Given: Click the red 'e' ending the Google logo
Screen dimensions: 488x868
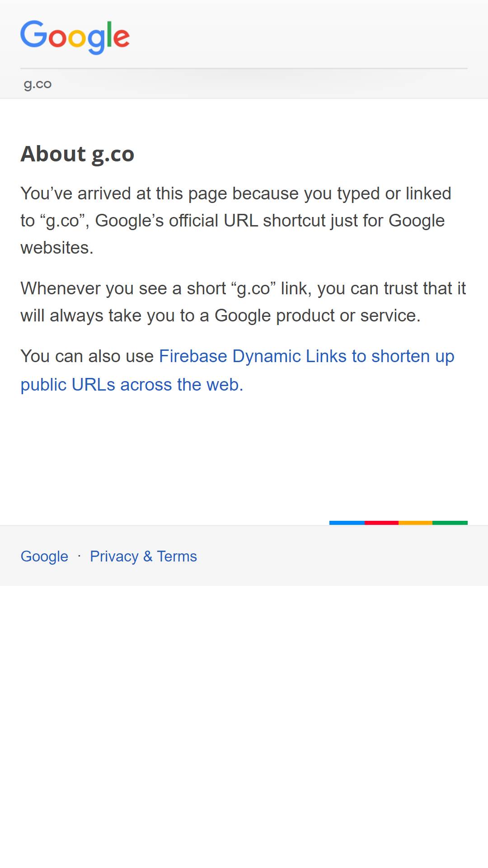Looking at the screenshot, I should (x=122, y=38).
